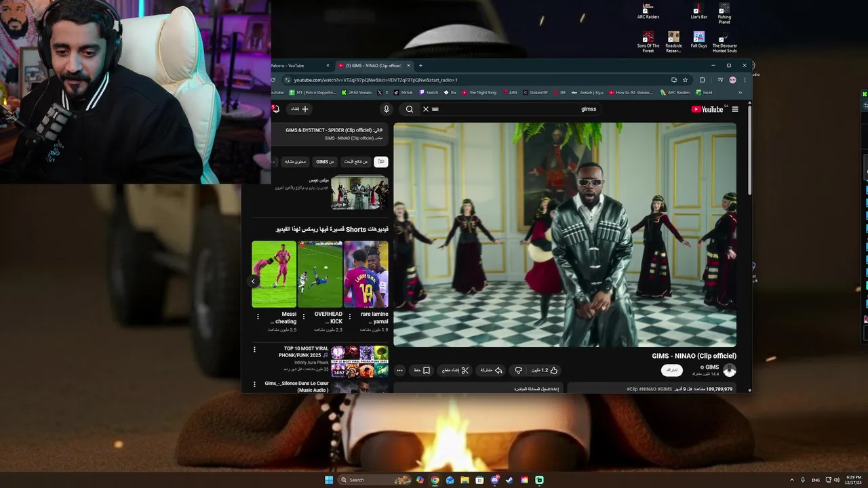868x488 pixels.
Task: Open more actions three-dot button under video
Action: click(399, 371)
